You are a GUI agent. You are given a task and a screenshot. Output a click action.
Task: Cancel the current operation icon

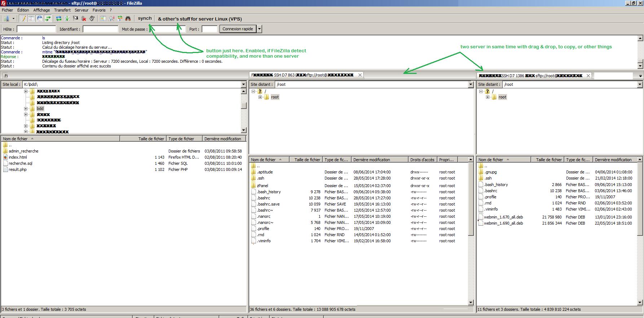(75, 18)
